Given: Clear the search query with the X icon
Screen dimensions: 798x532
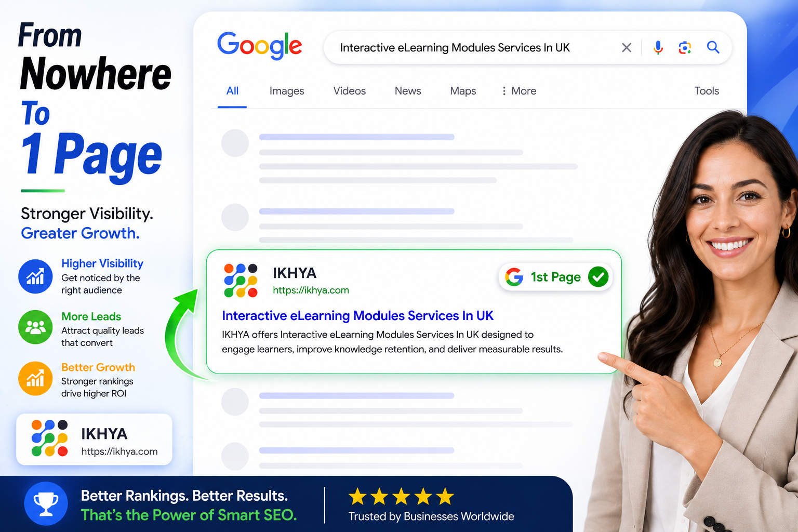Looking at the screenshot, I should tap(627, 48).
